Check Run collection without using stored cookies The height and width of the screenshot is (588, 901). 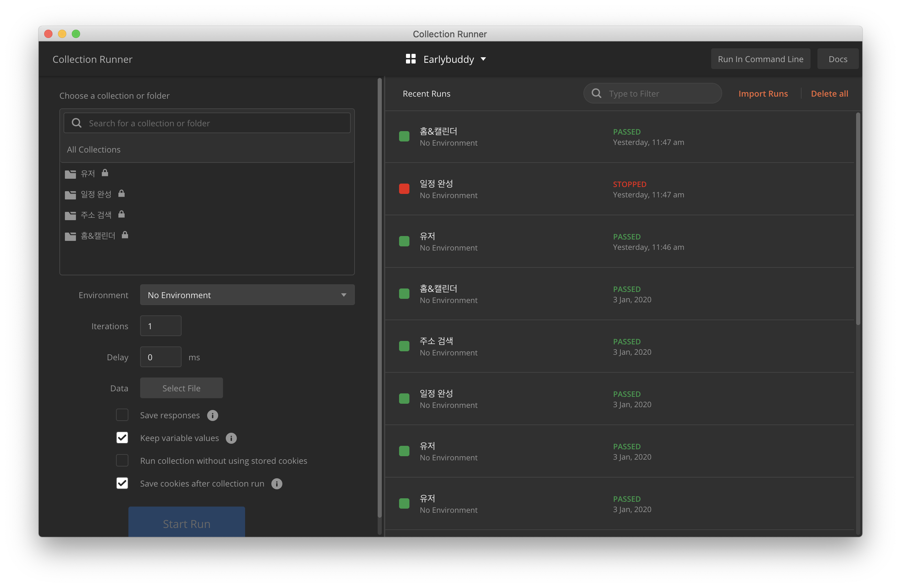point(122,460)
